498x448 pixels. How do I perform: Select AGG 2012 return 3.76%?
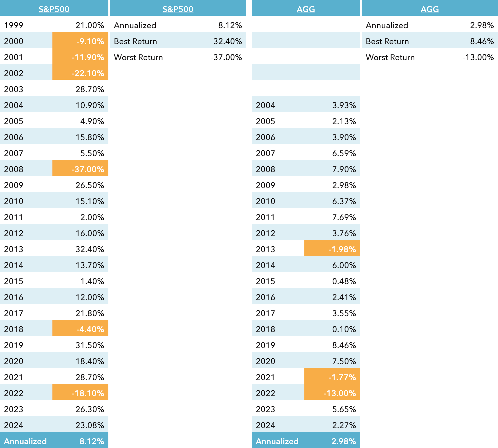point(344,233)
